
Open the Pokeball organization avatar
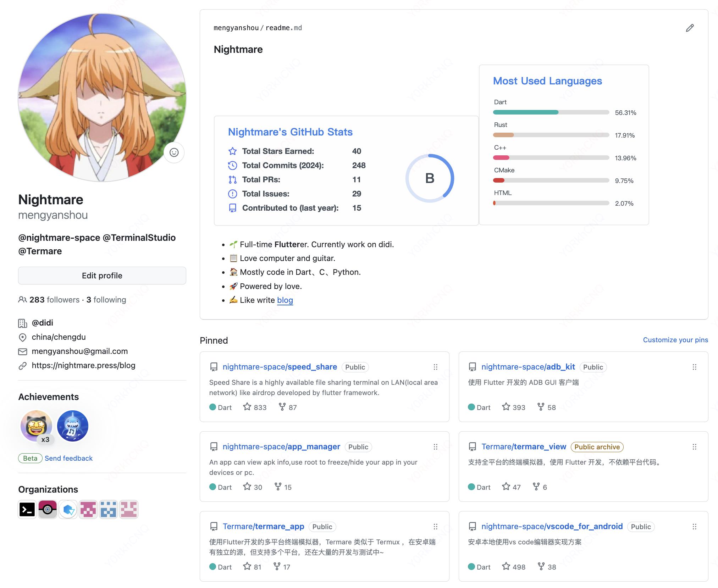click(x=48, y=510)
